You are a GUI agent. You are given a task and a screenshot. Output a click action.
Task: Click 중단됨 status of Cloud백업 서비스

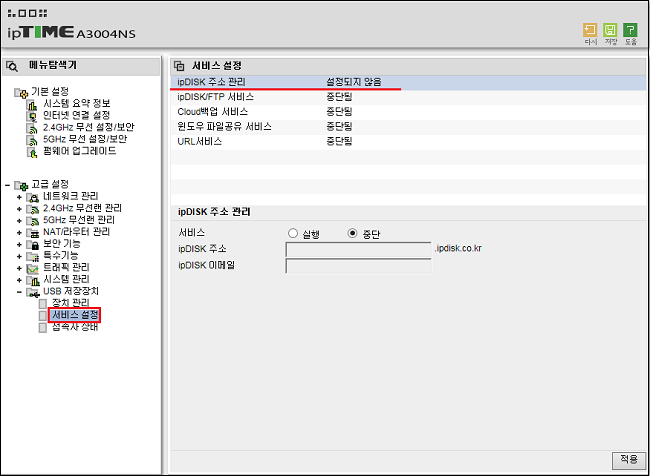tap(339, 112)
